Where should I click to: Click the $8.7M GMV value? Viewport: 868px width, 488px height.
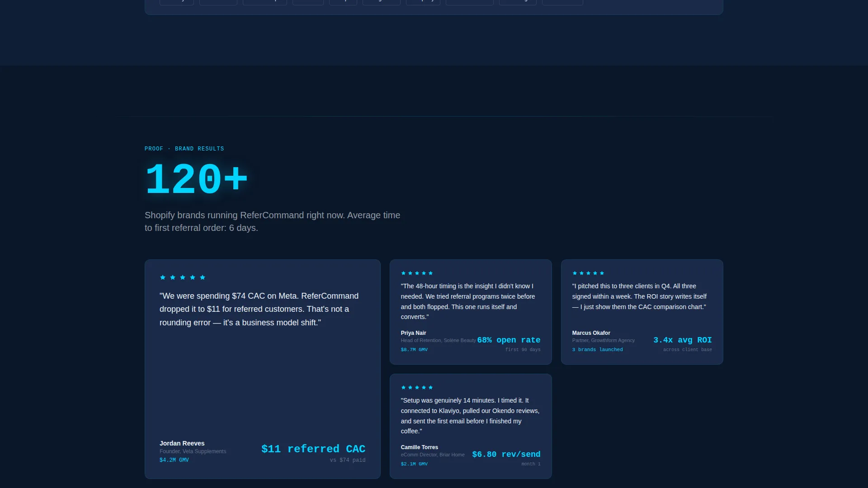click(x=414, y=350)
